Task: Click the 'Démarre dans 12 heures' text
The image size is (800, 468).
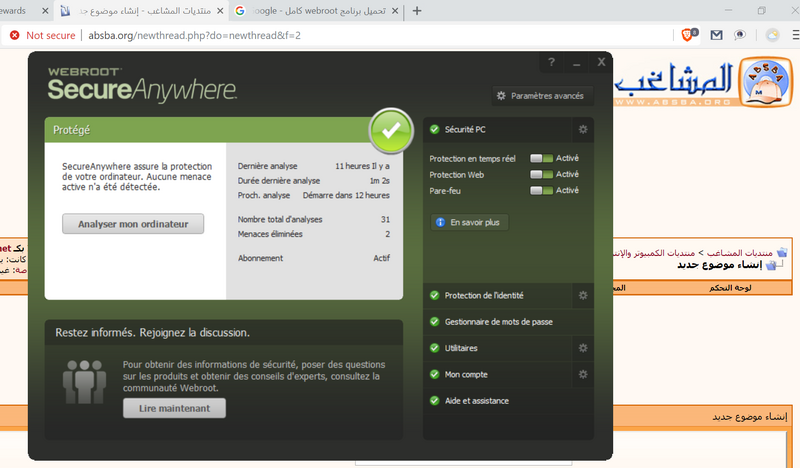Action: point(346,195)
